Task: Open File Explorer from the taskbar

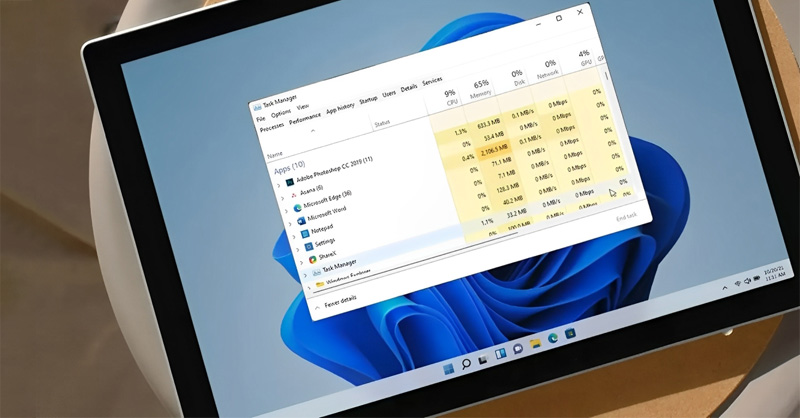Action: [x=535, y=343]
